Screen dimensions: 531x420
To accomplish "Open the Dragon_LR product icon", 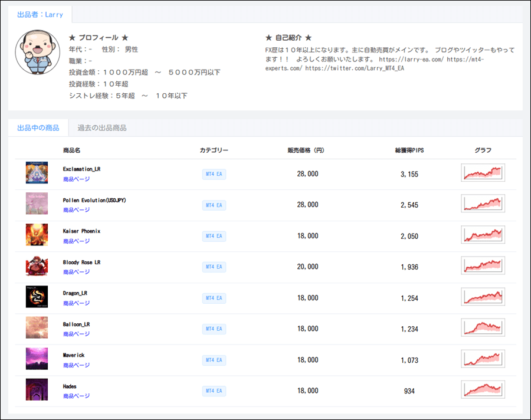I will click(x=37, y=297).
